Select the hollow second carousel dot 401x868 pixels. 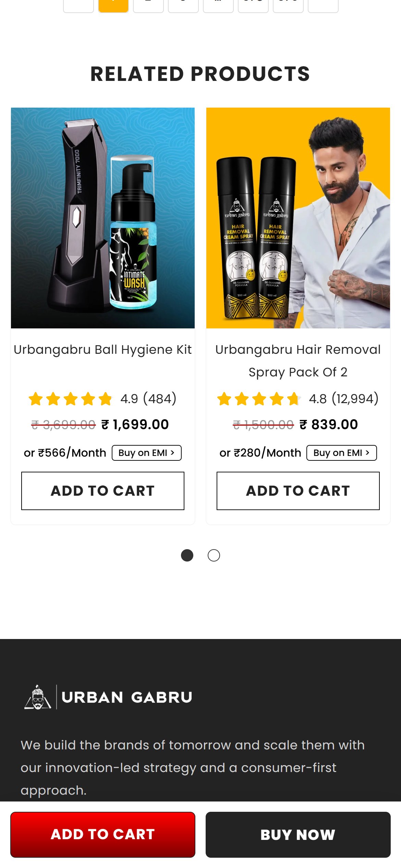(214, 555)
